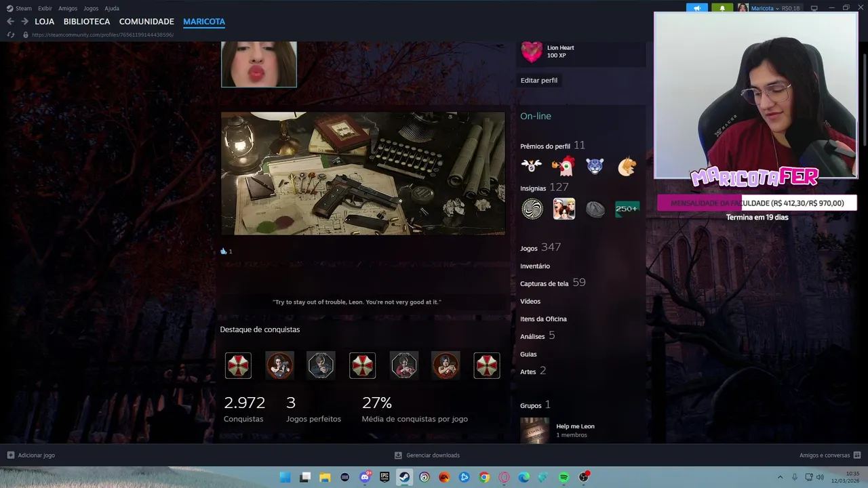Viewport: 868px width, 488px height.
Task: Click the thumbs-up like icon under showcase
Action: 224,251
